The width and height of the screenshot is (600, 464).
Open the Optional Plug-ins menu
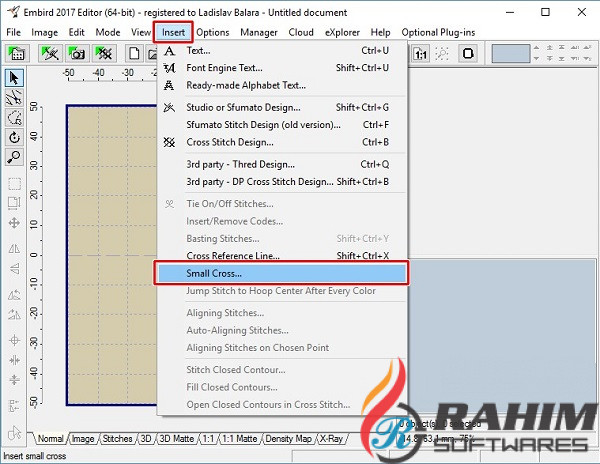coord(438,33)
